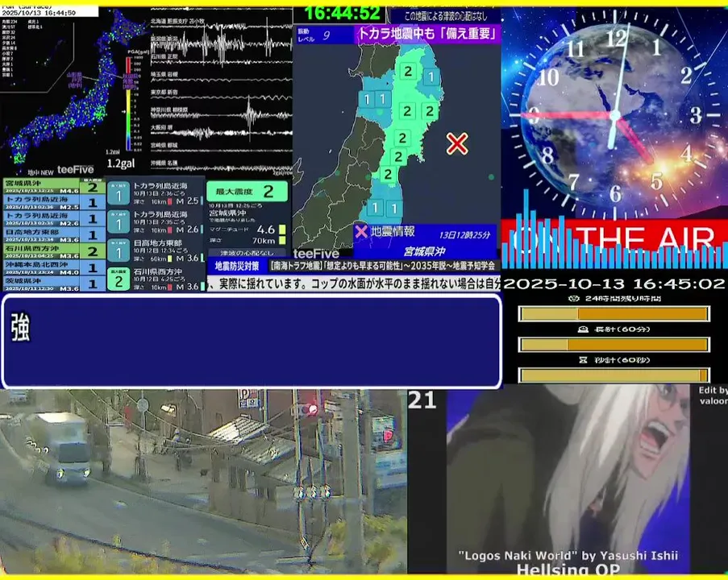Click the red traffic light in the live camera
This screenshot has height=580, width=728.
coord(312,410)
